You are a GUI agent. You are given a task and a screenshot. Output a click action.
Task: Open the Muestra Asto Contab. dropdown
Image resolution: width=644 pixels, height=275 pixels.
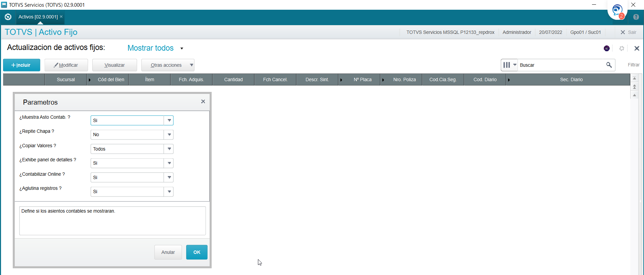[169, 120]
